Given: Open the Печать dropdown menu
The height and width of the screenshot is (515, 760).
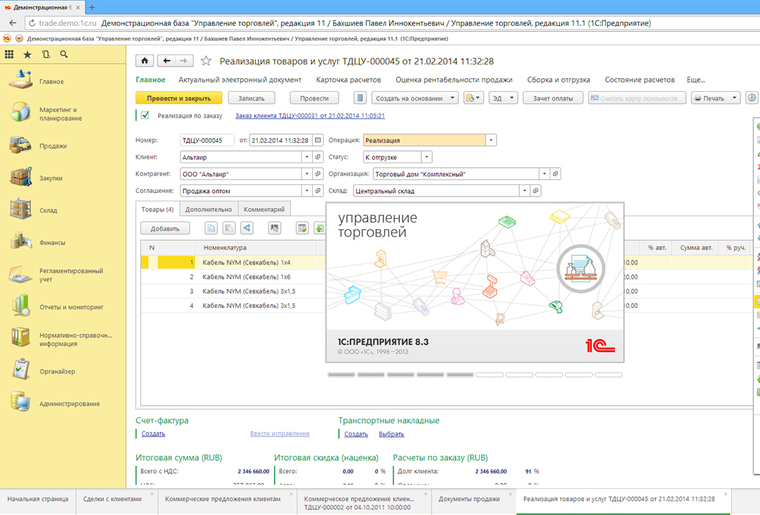Looking at the screenshot, I should [x=716, y=98].
